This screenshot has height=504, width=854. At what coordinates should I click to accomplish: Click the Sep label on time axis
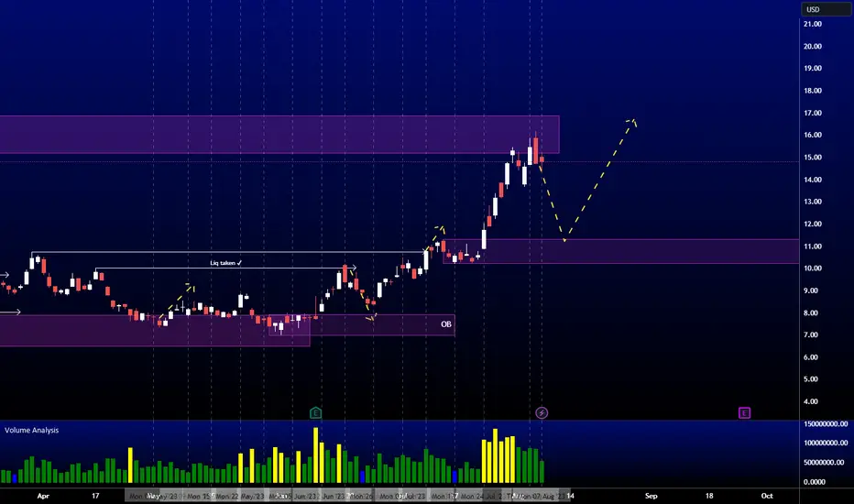651,496
